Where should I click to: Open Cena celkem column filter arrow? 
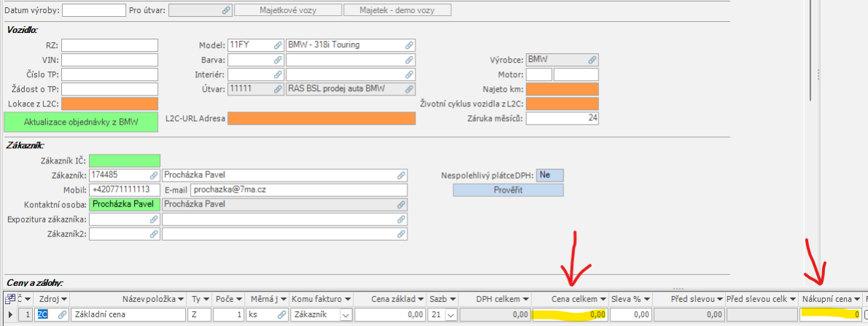(603, 299)
